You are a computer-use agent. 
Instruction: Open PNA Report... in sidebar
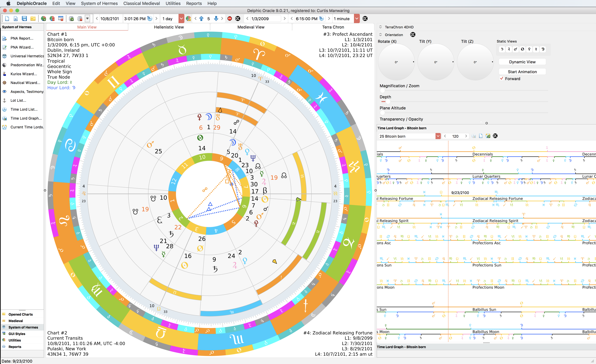22,38
